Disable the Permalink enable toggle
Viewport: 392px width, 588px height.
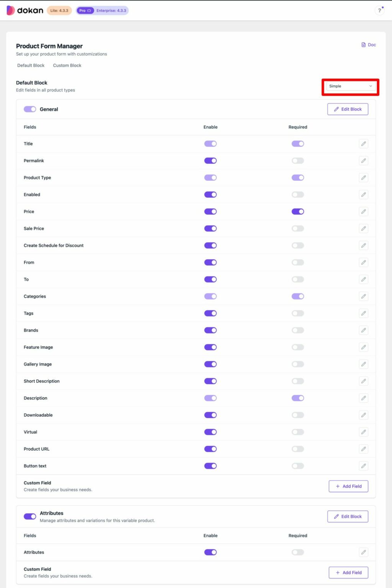210,161
